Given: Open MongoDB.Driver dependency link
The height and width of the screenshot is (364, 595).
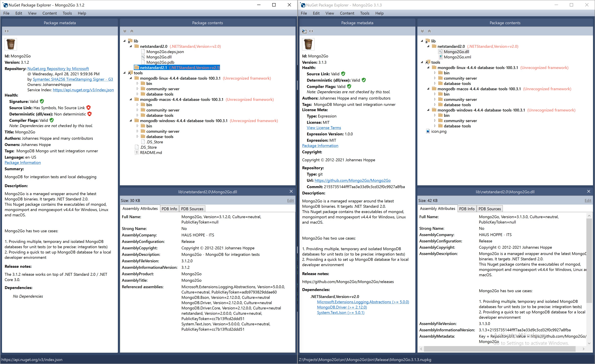Looking at the screenshot, I should [342, 307].
